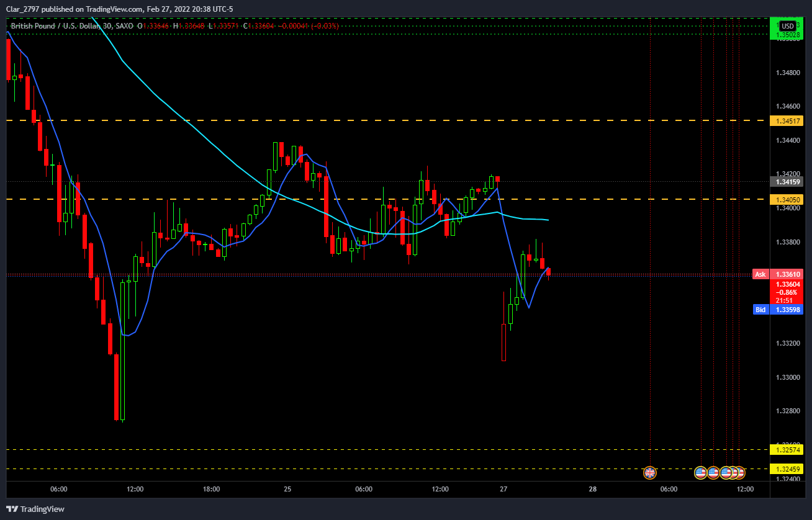This screenshot has width=812, height=520.
Task: Select the orange 1.34517 price label
Action: click(x=787, y=120)
